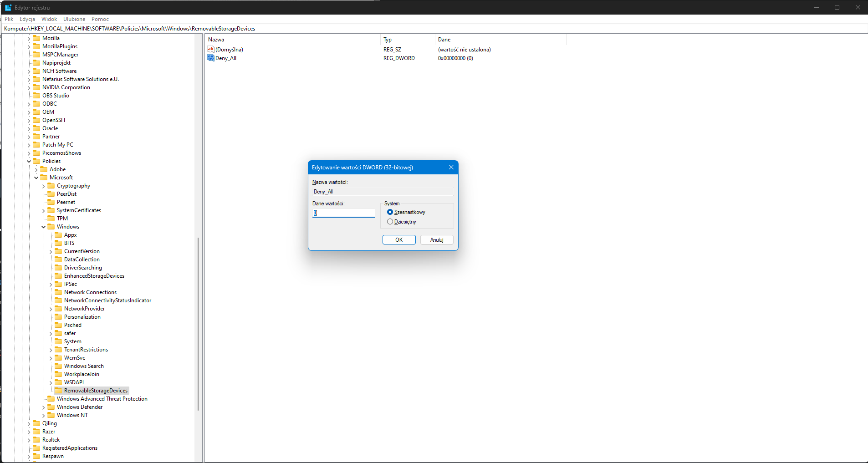Cancel the dialog with Anuluj
The image size is (868, 463).
coord(437,240)
